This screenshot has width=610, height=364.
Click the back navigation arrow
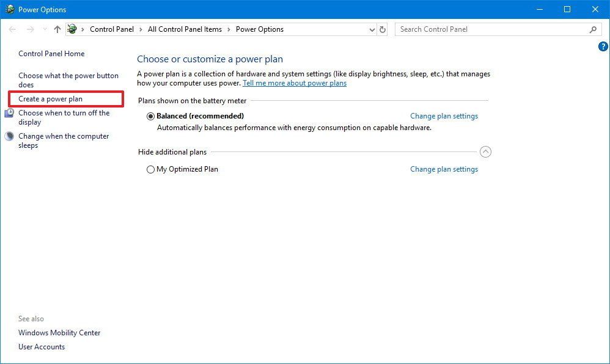(x=12, y=29)
